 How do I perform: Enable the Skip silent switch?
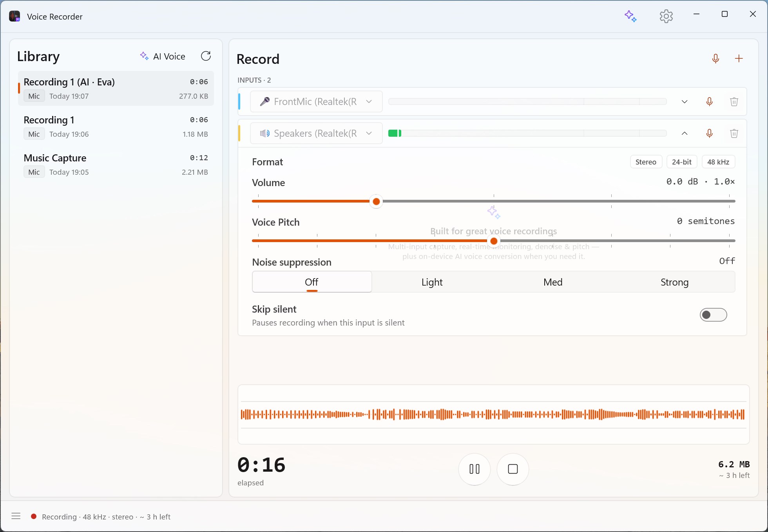click(713, 315)
